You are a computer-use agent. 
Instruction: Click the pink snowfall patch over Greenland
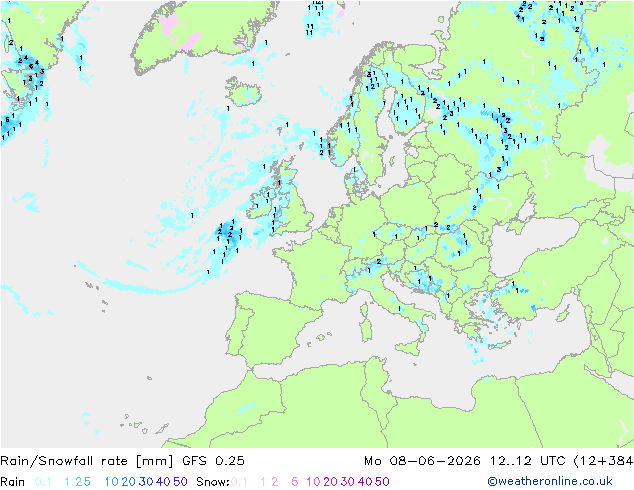point(171,25)
